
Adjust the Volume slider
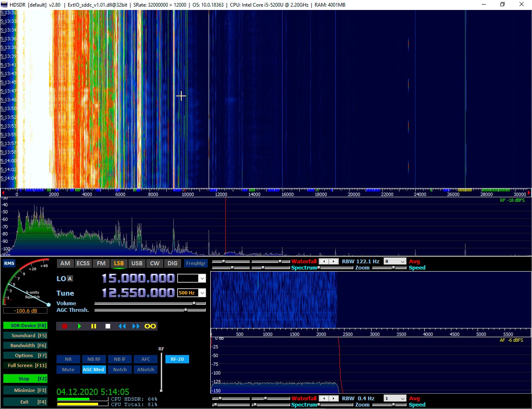150,304
